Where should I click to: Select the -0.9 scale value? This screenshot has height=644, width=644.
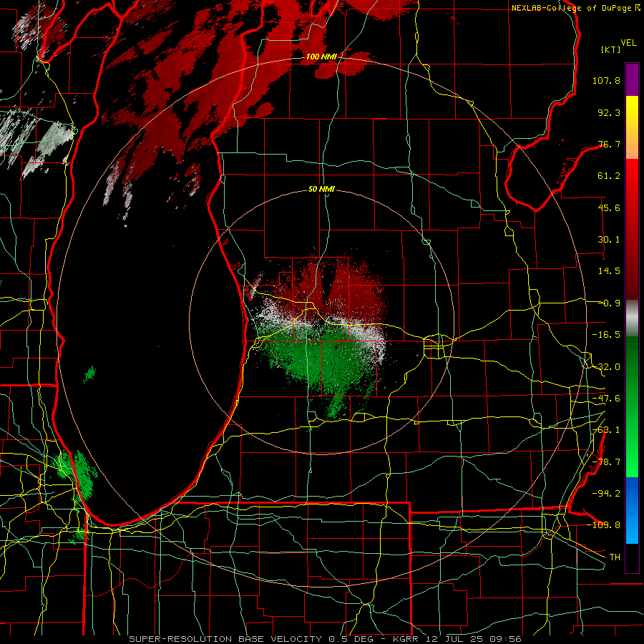(x=610, y=303)
